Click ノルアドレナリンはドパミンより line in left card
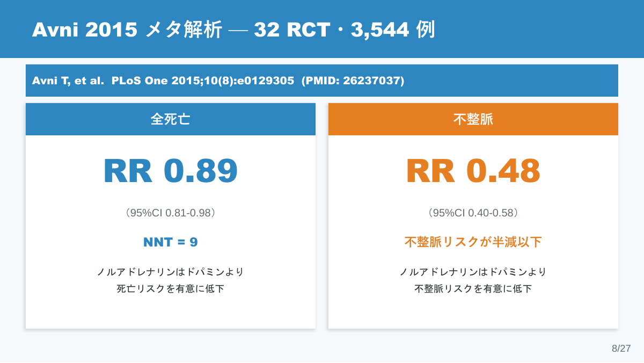The image size is (644, 363). 171,272
